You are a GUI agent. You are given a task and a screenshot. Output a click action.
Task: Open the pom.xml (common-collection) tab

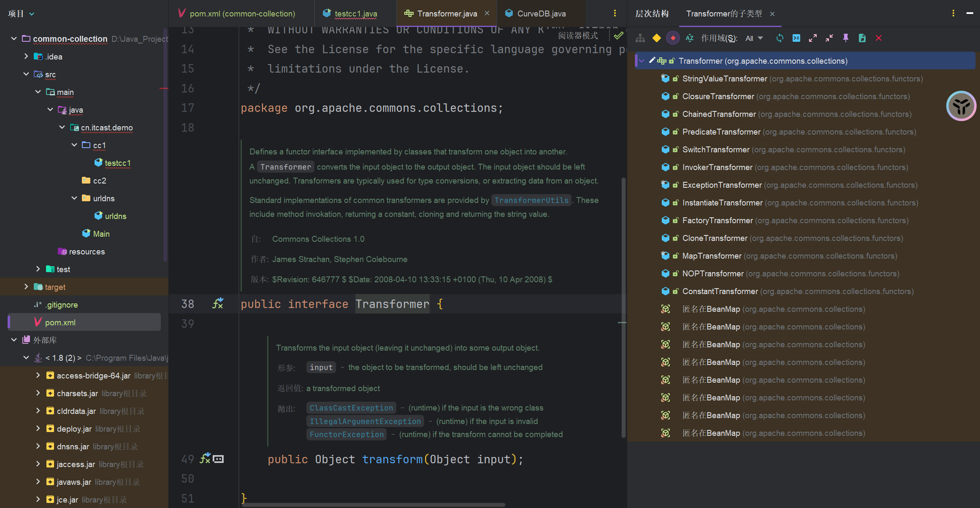click(x=242, y=14)
